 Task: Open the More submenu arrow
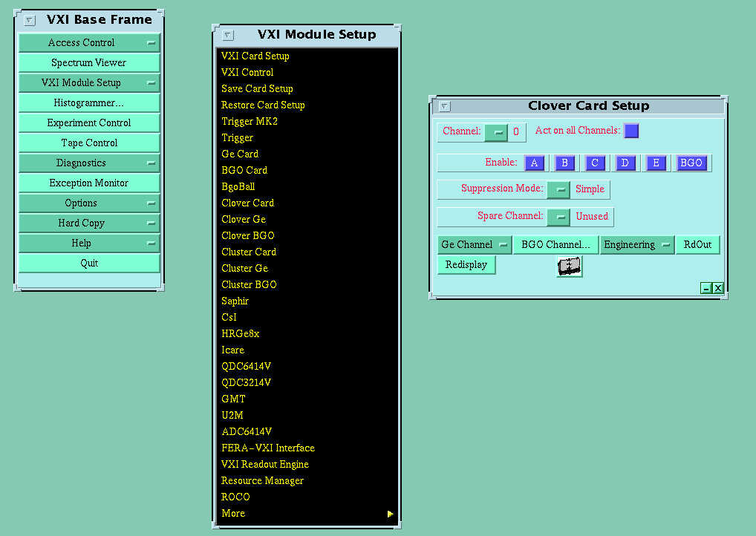click(390, 514)
